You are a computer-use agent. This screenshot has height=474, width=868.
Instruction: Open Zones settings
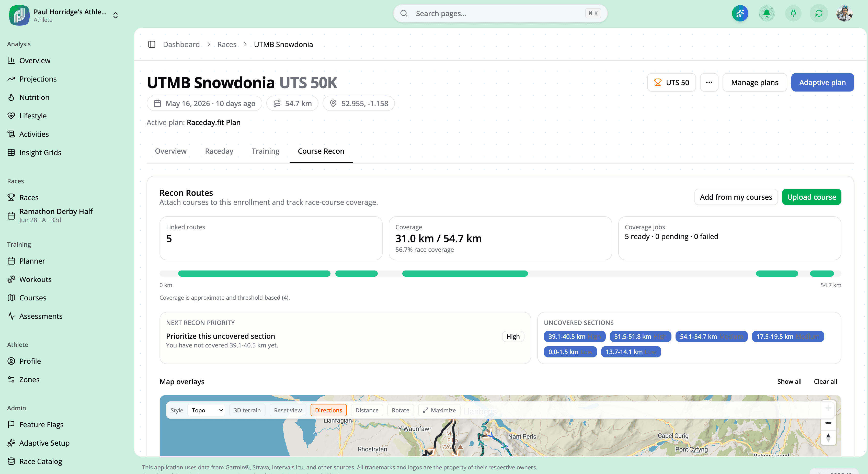(x=29, y=379)
